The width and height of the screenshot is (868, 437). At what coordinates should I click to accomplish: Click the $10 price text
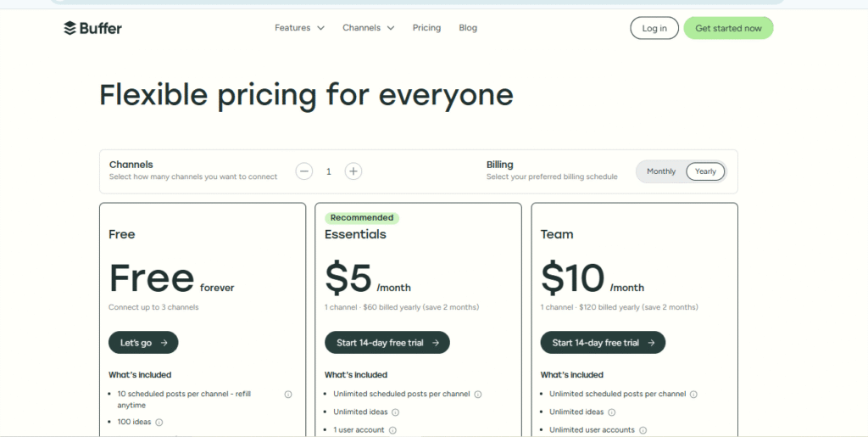click(572, 277)
